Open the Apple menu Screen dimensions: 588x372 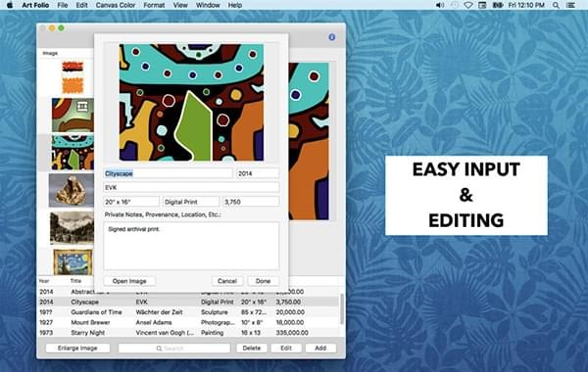(10, 5)
